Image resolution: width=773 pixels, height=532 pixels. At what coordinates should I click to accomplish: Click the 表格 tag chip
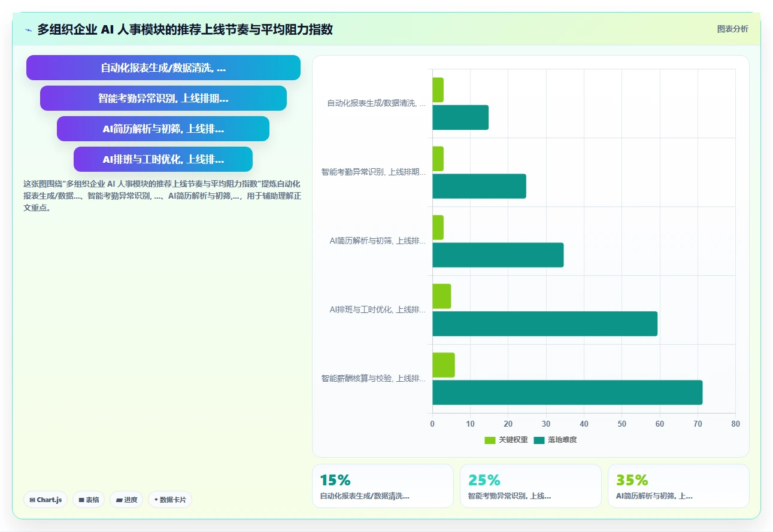coord(89,500)
